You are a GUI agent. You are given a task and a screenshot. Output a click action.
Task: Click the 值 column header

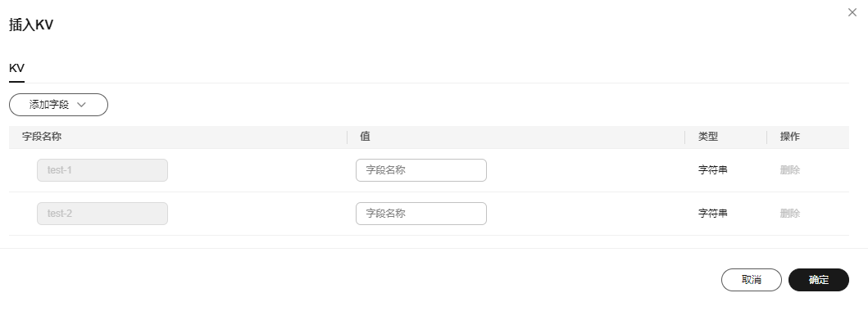[366, 137]
